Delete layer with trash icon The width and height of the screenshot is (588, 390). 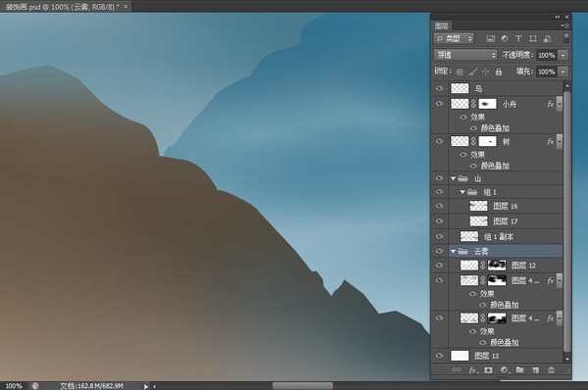tap(551, 370)
